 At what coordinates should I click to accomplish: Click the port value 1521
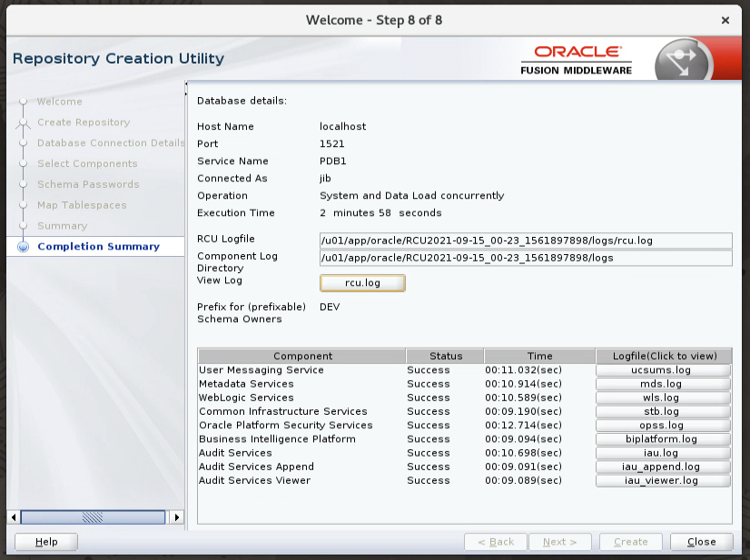[332, 144]
